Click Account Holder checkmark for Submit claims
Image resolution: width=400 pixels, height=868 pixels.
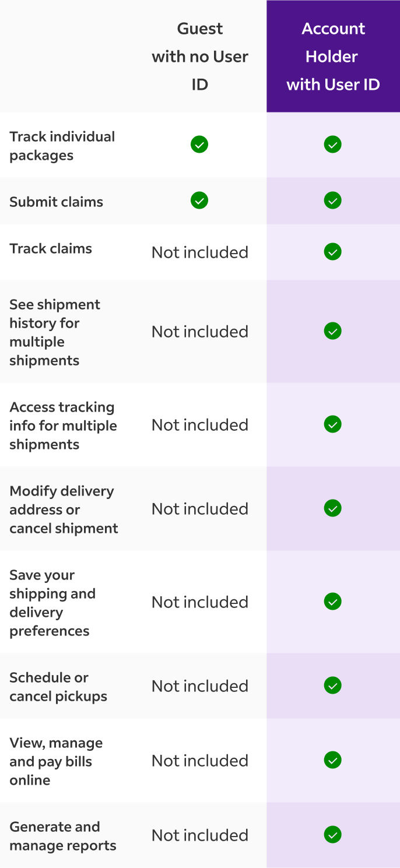click(333, 201)
